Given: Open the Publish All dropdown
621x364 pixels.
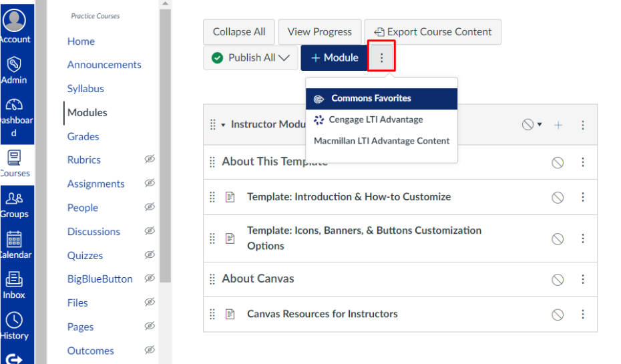Looking at the screenshot, I should pos(250,58).
